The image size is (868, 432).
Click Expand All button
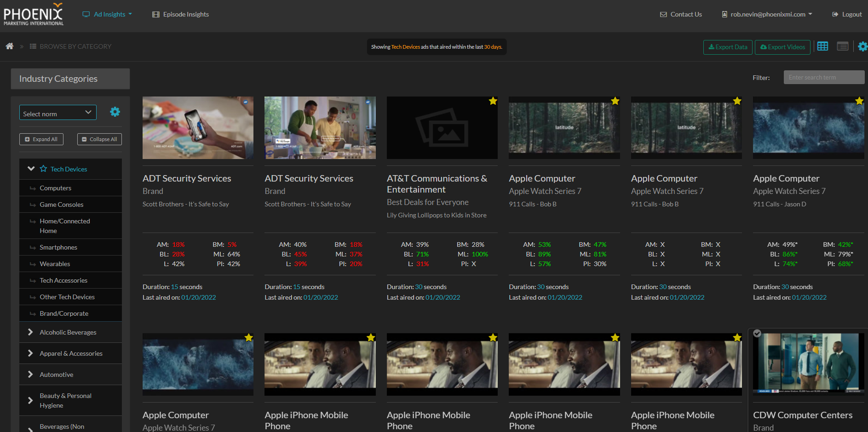coord(41,139)
